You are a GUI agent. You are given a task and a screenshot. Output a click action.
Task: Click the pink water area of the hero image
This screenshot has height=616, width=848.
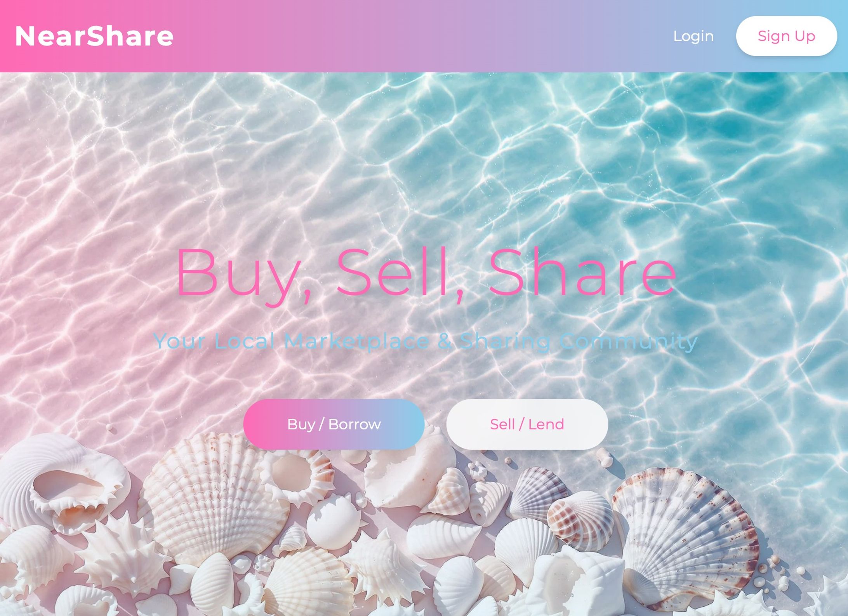(x=97, y=252)
